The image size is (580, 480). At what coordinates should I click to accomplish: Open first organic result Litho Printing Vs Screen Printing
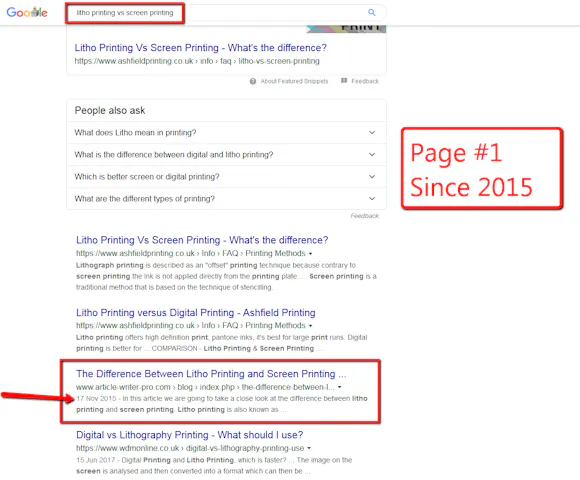pos(202,240)
